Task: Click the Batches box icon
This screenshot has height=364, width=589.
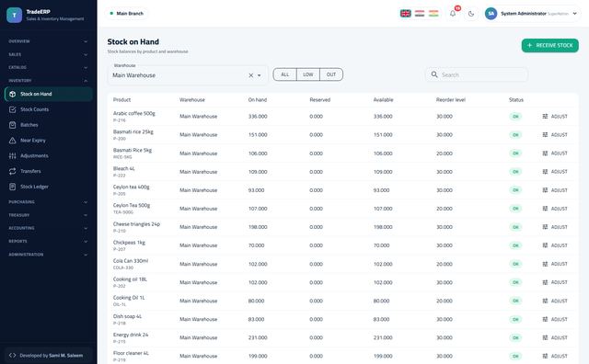Action: [x=12, y=125]
